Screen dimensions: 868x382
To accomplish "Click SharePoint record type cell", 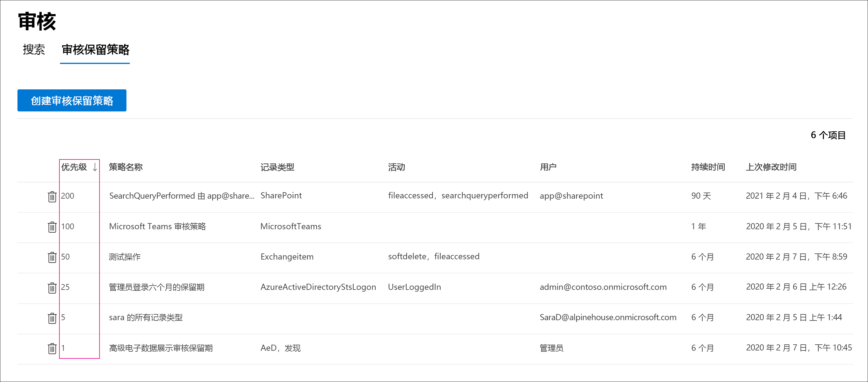I will coord(281,196).
